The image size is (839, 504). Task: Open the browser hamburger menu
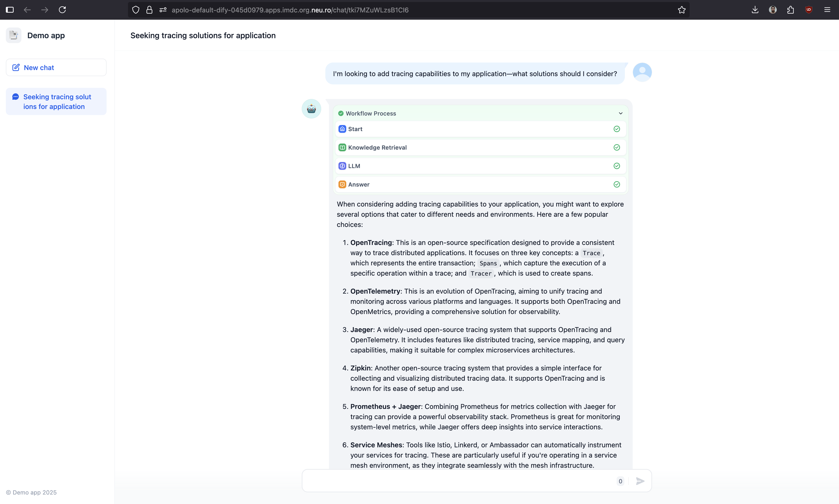(x=827, y=10)
